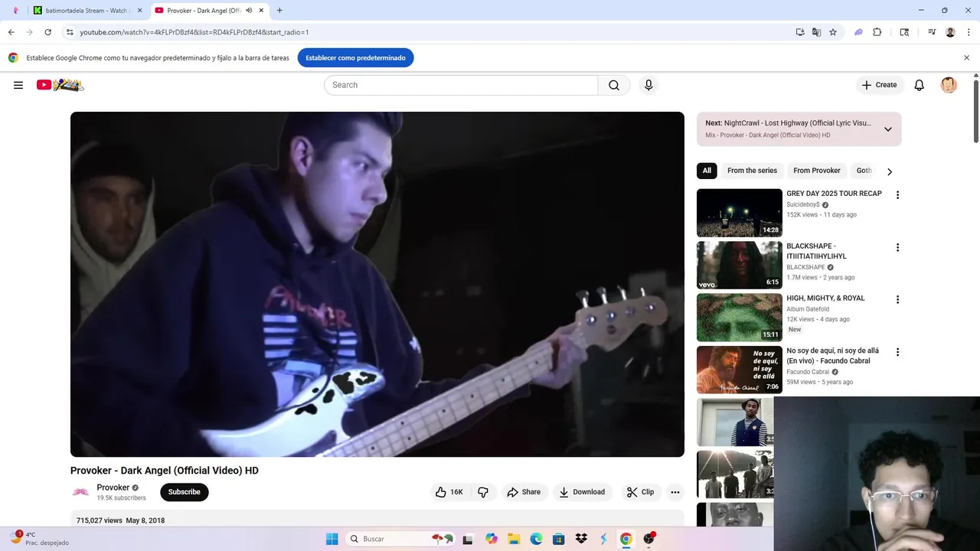Open a new Chrome tab
This screenshot has height=551, width=980.
(x=279, y=11)
